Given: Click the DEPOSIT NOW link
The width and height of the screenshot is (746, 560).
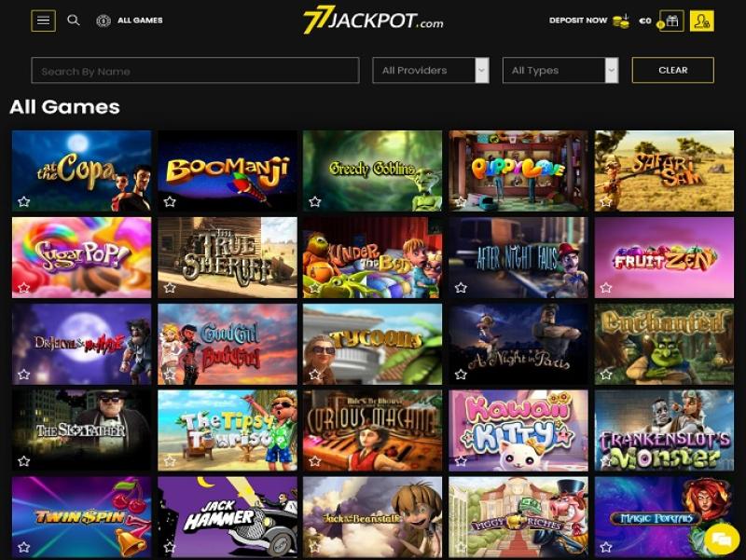Looking at the screenshot, I should coord(578,20).
